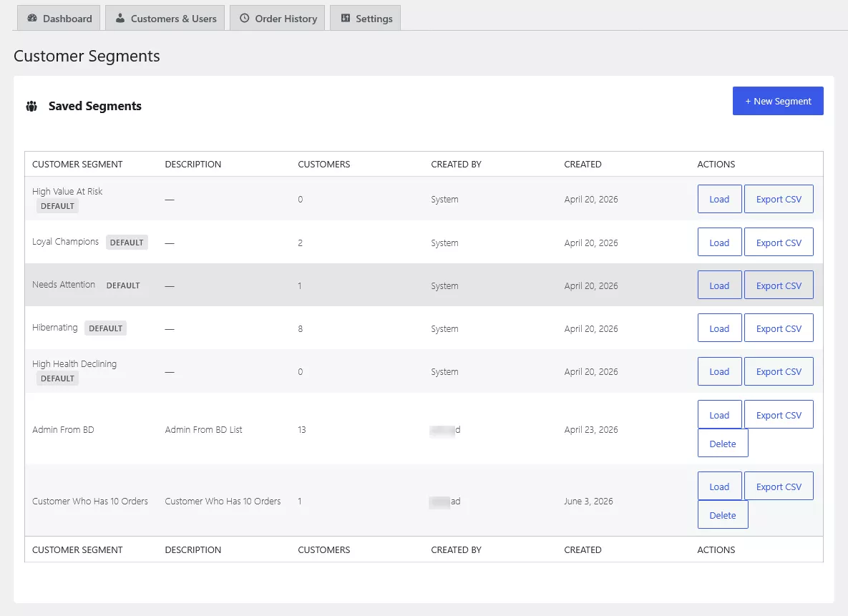Click the June 3, 2026 created date
Image resolution: width=848 pixels, height=616 pixels.
tap(588, 502)
